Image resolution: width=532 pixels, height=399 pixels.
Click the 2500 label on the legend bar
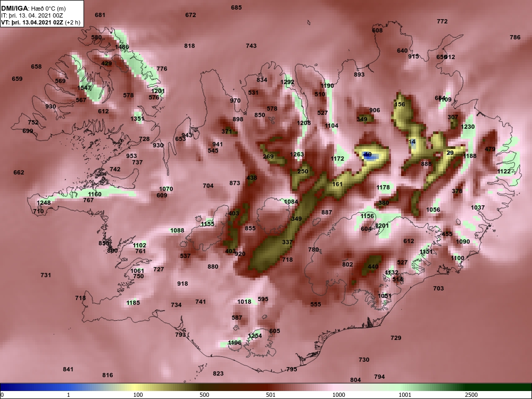(472, 395)
